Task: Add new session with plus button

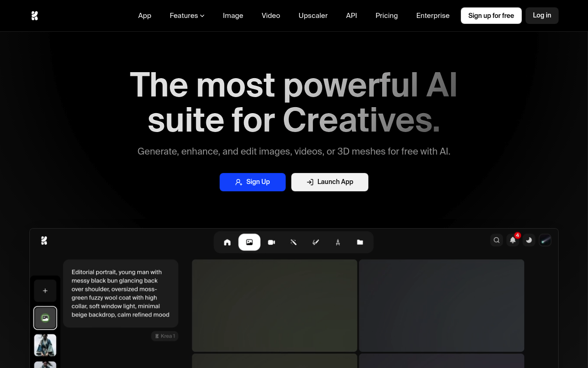Action: 45,291
